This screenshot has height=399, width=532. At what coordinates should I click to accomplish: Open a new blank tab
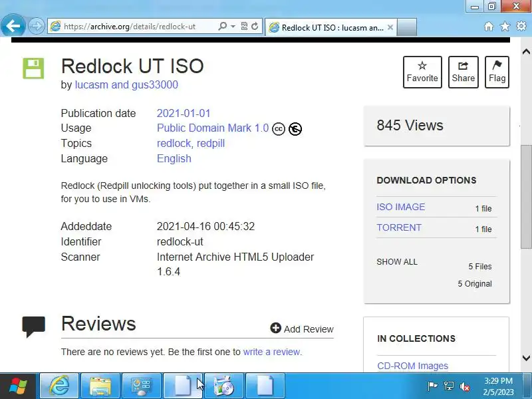407,27
